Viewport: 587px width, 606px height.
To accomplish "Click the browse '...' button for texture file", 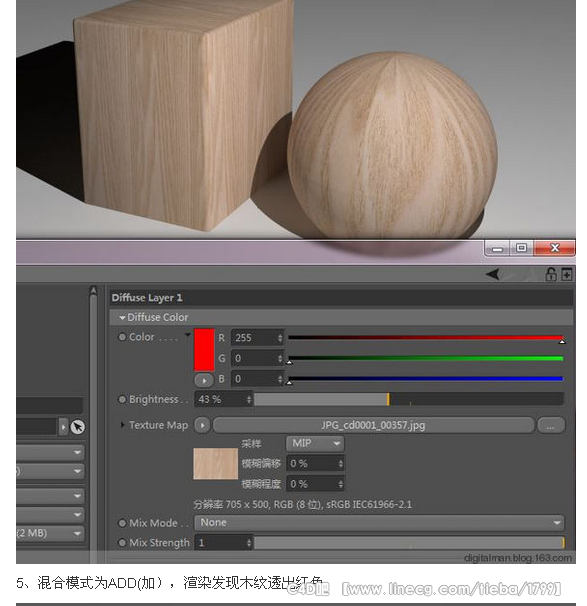I will click(551, 425).
